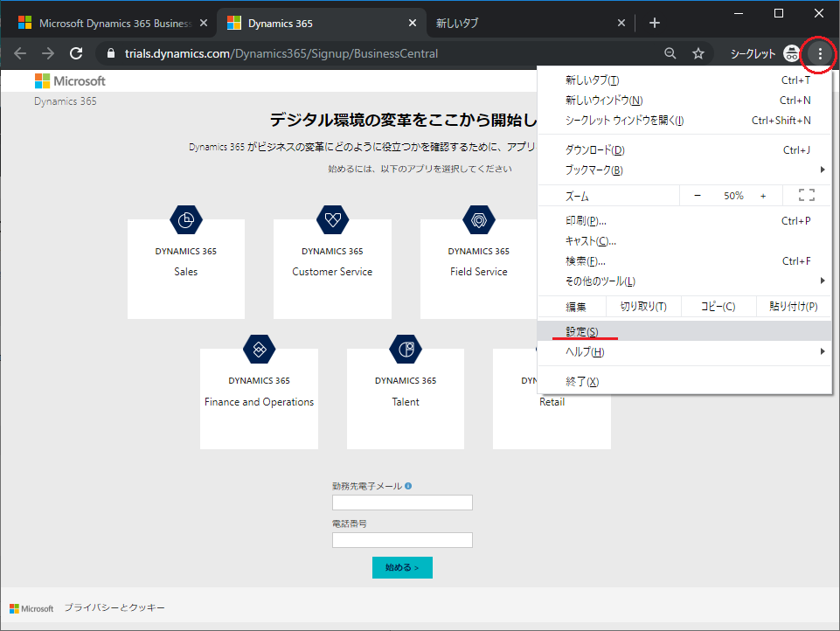
Task: Select 新しいウィンドウ(N) menu item
Action: pyautogui.click(x=684, y=101)
